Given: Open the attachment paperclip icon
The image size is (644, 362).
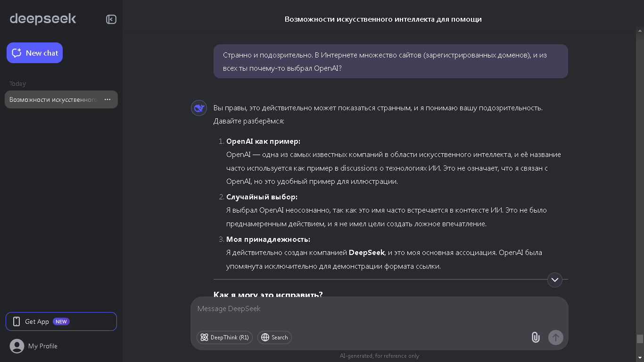Looking at the screenshot, I should [x=535, y=337].
